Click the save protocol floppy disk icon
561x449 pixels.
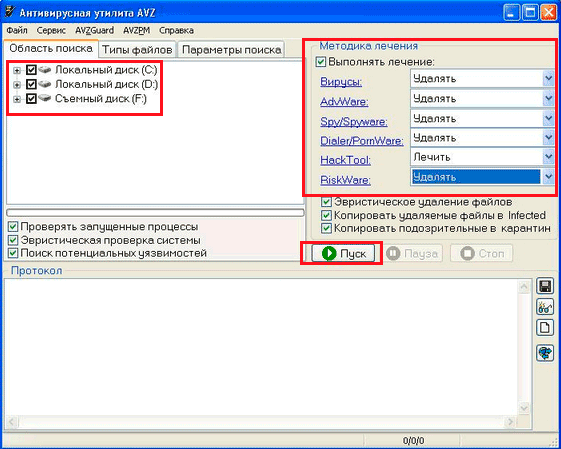point(545,287)
